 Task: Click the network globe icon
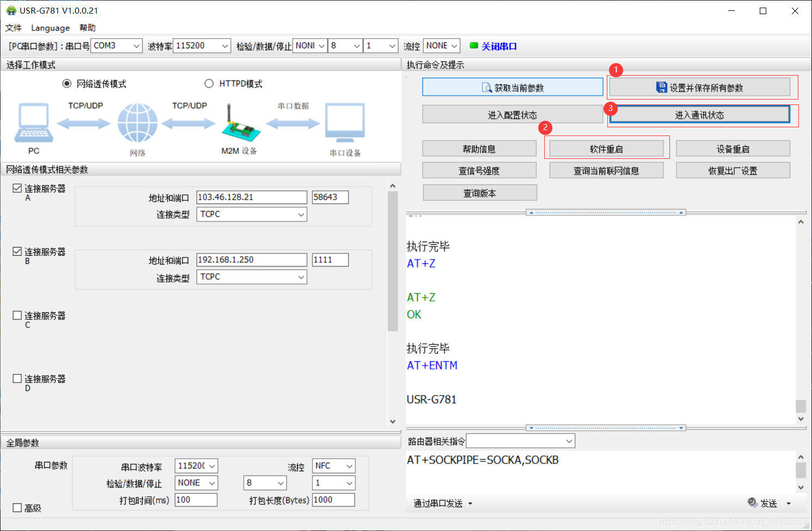click(138, 123)
